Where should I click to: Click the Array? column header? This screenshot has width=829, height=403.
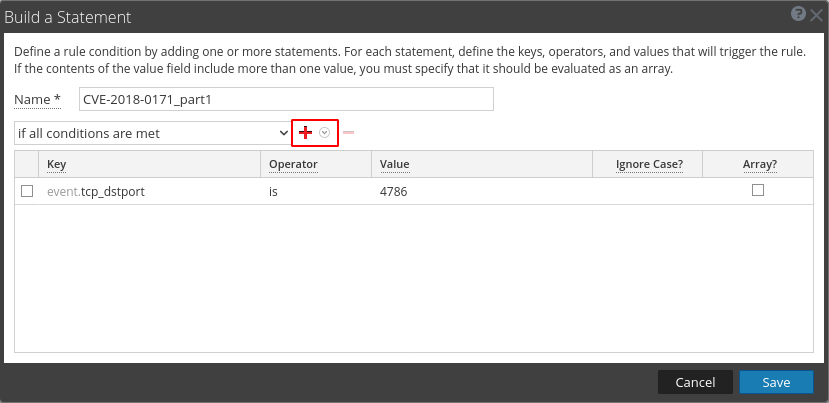(x=758, y=164)
